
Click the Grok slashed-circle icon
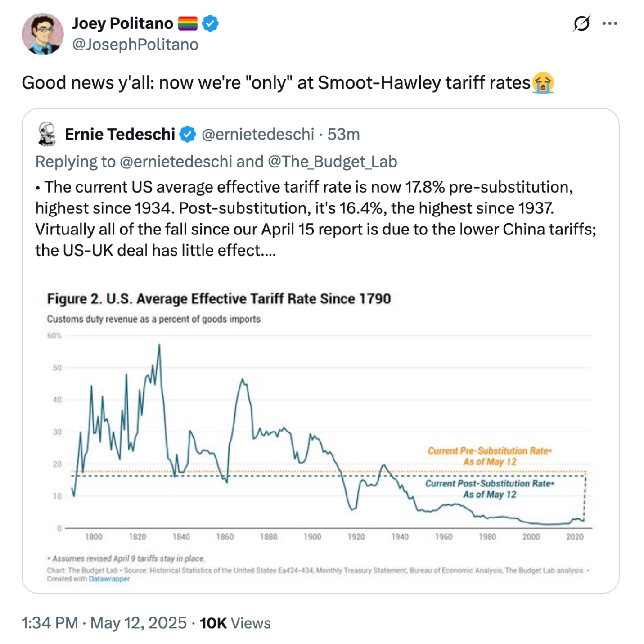(581, 23)
